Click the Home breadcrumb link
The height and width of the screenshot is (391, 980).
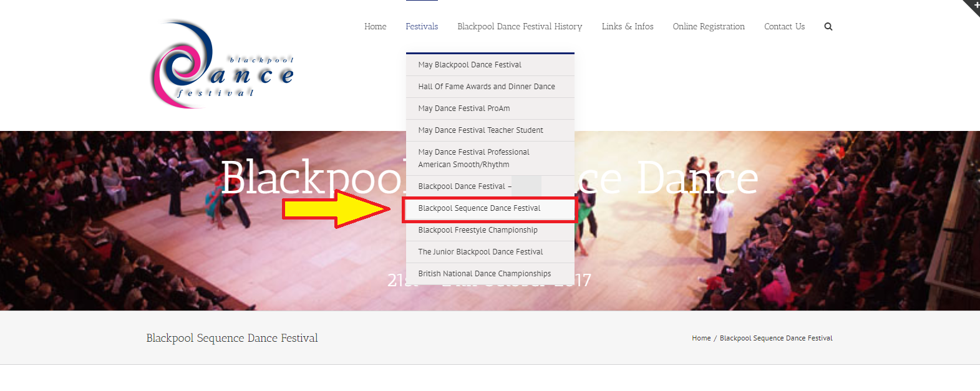[701, 338]
